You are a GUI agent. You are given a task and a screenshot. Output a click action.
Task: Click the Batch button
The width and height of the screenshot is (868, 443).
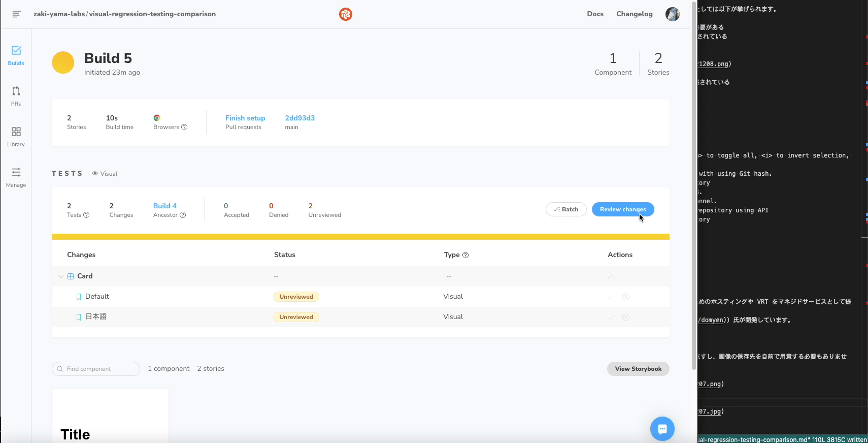566,209
